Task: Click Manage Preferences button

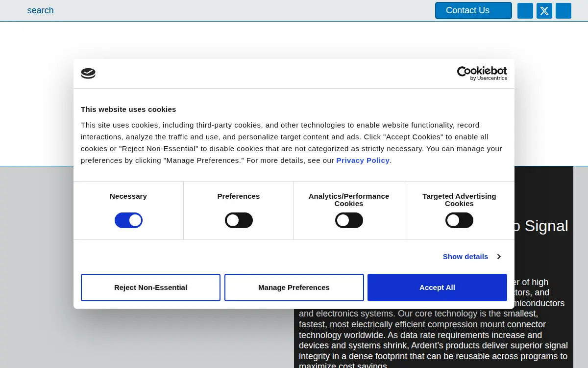Action: (x=294, y=288)
